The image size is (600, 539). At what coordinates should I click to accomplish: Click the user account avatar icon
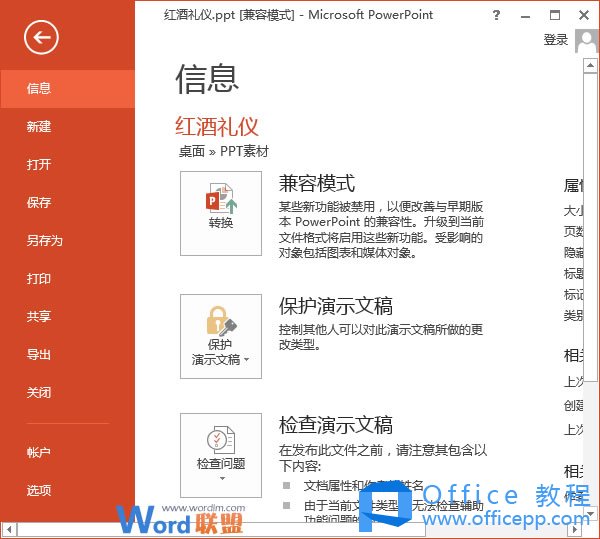click(585, 40)
